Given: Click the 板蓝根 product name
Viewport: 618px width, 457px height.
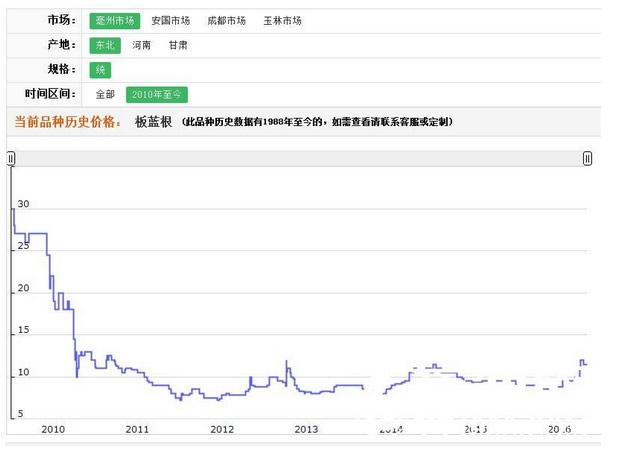Looking at the screenshot, I should click(154, 121).
